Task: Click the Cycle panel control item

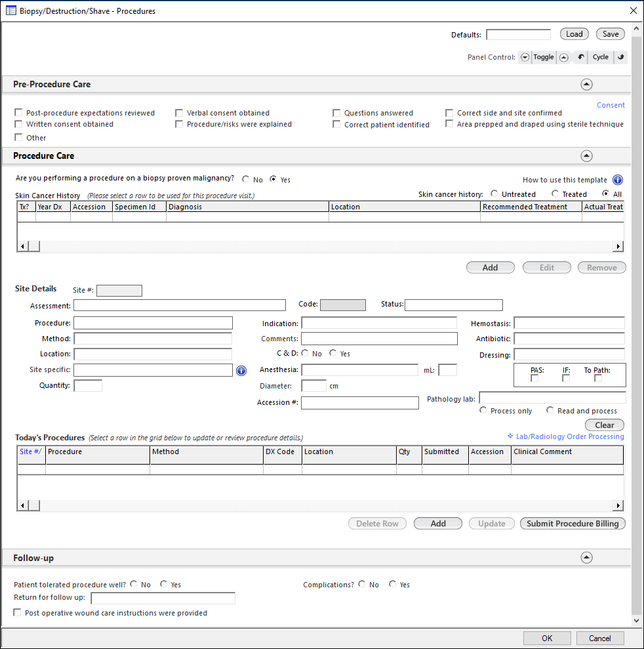Action: [600, 57]
